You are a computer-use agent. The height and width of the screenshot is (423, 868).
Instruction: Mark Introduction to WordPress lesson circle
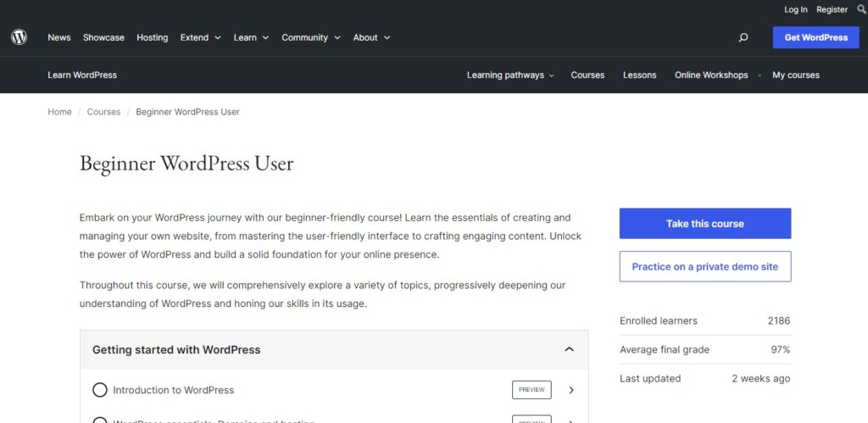pyautogui.click(x=100, y=390)
